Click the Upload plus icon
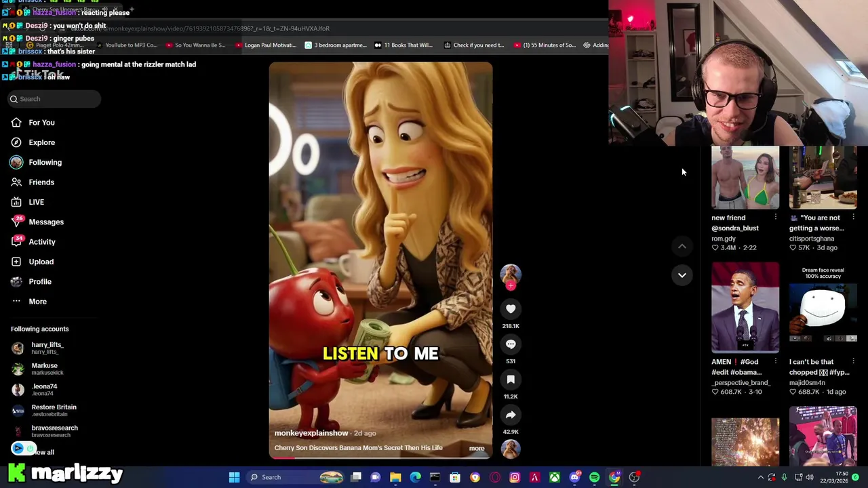Image resolution: width=868 pixels, height=488 pixels. coord(16,262)
